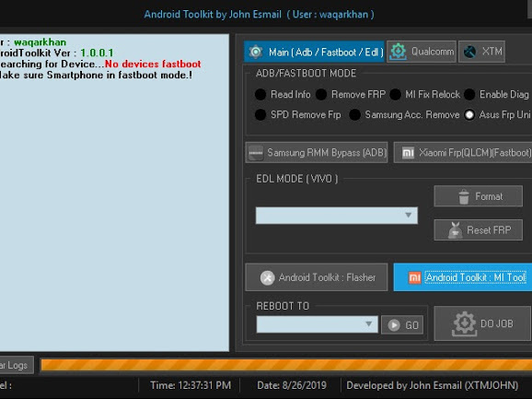Switch to the Qualcomm tab
This screenshot has height=399, width=532.
pyautogui.click(x=422, y=52)
